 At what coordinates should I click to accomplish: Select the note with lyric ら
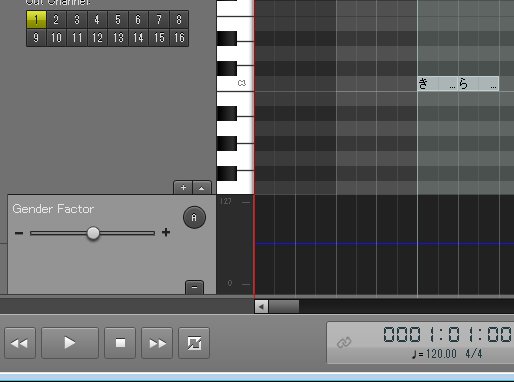(478, 84)
